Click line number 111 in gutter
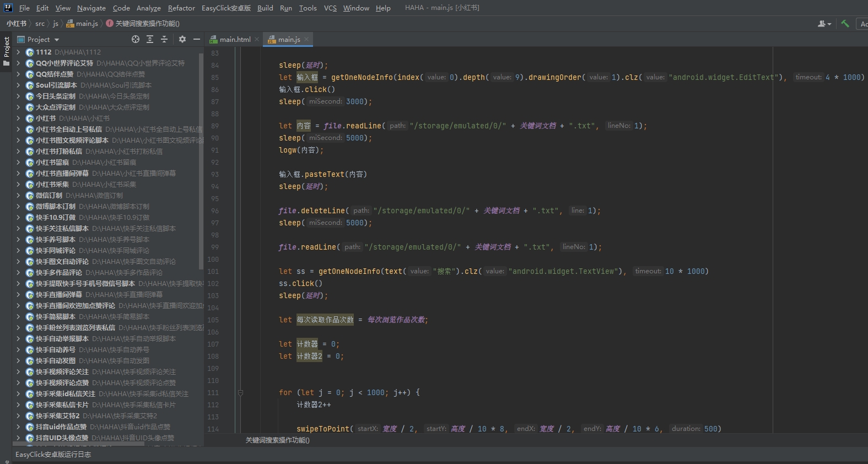 pyautogui.click(x=213, y=393)
